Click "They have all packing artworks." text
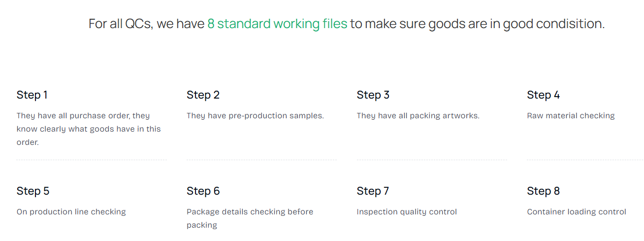Screen dimensions: 644x241 pyautogui.click(x=418, y=116)
